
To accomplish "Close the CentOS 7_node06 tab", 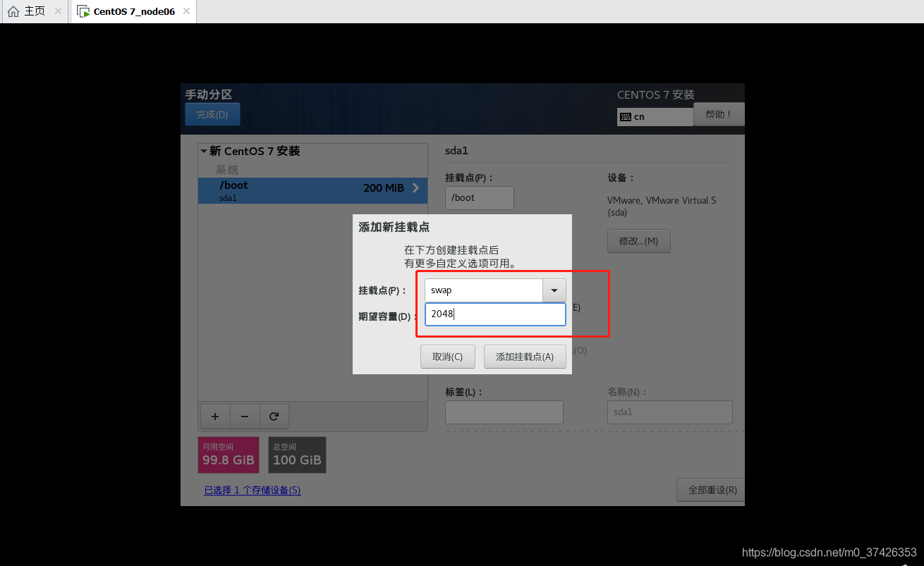I will [186, 11].
